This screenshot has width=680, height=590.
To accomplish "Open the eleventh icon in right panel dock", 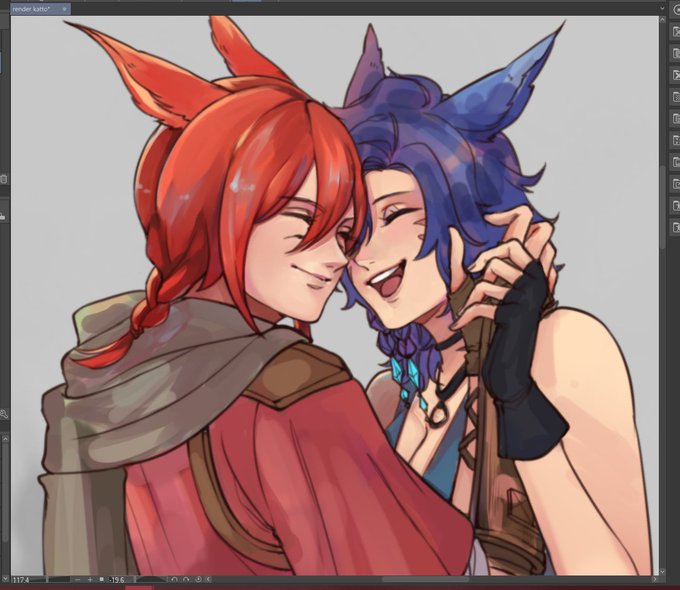I will 675,227.
